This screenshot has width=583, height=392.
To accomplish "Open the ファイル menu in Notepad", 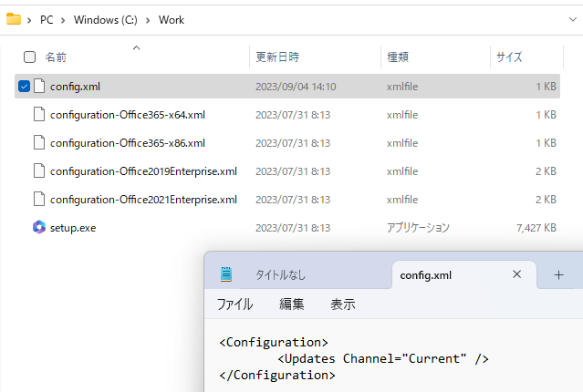I will [x=234, y=304].
